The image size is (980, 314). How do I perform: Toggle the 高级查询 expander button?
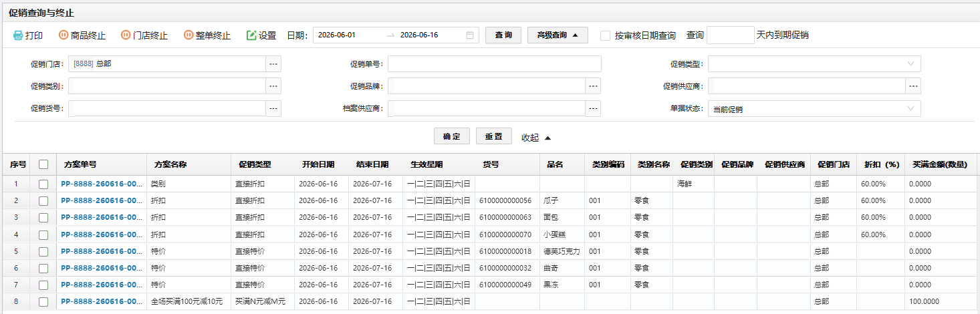click(x=558, y=35)
